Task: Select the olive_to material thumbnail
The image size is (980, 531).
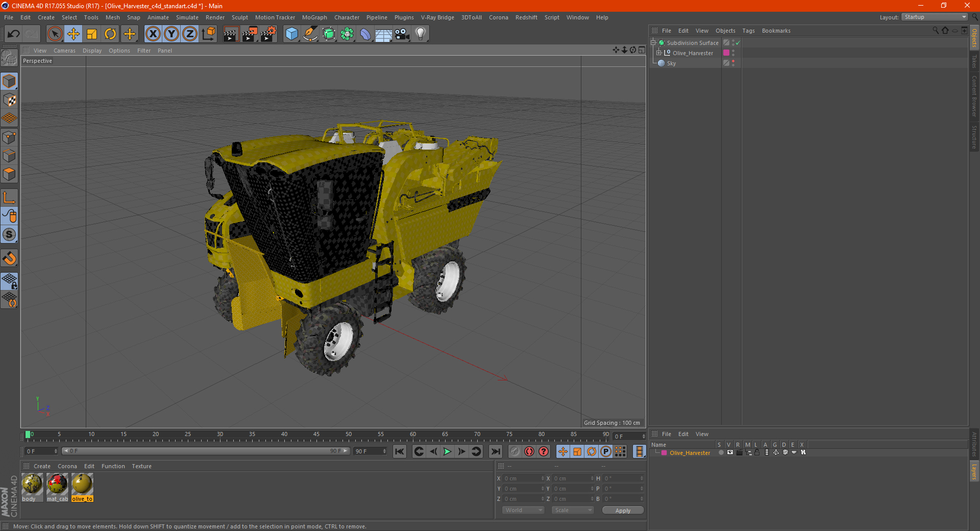Action: tap(82, 487)
